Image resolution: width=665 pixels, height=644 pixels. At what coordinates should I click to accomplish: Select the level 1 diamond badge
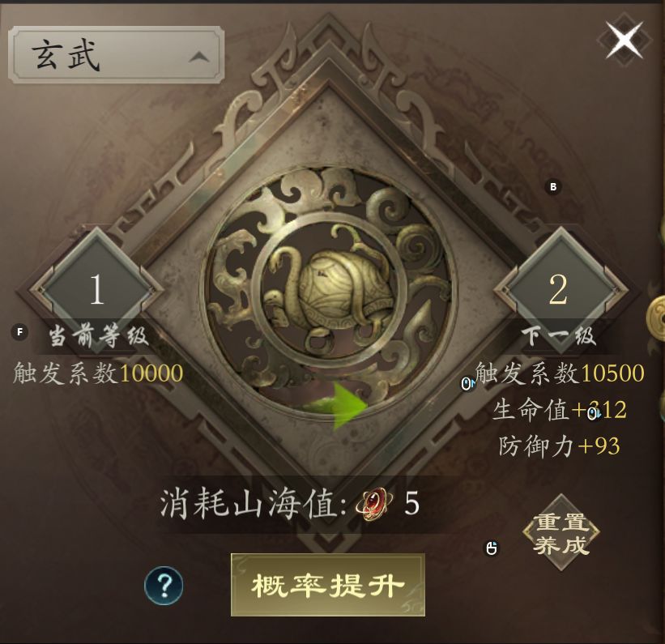[96, 290]
